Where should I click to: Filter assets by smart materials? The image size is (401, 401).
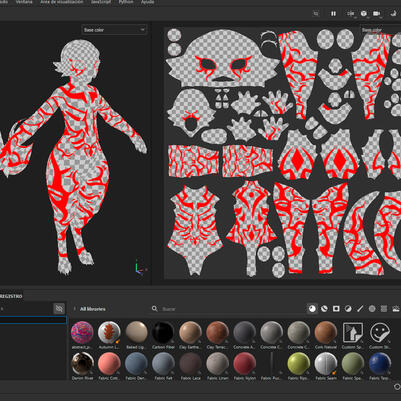tap(324, 309)
